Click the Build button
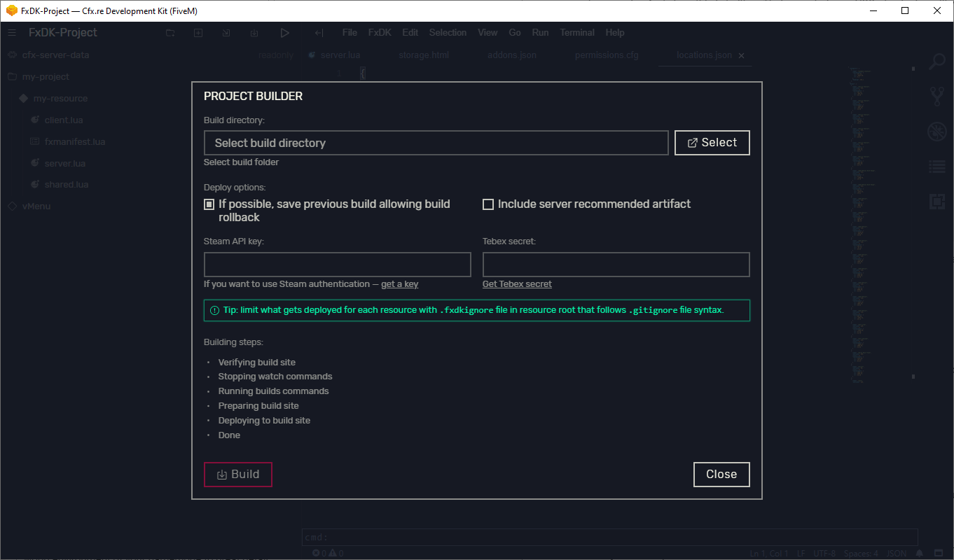The height and width of the screenshot is (560, 954). (237, 475)
